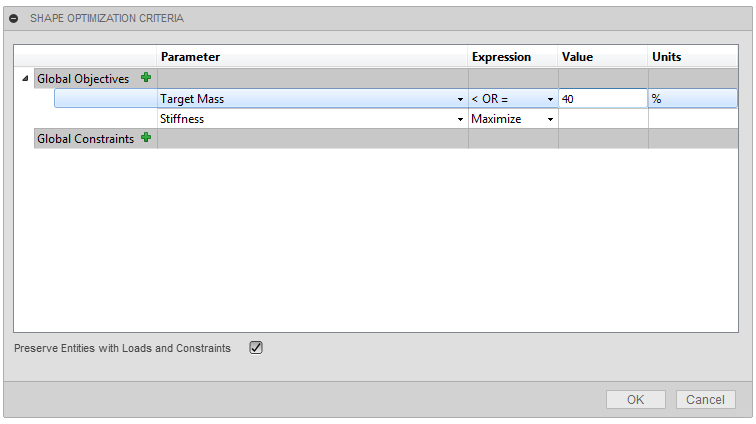The height and width of the screenshot is (424, 756).
Task: Open the Maximize expression dropdown
Action: point(550,120)
